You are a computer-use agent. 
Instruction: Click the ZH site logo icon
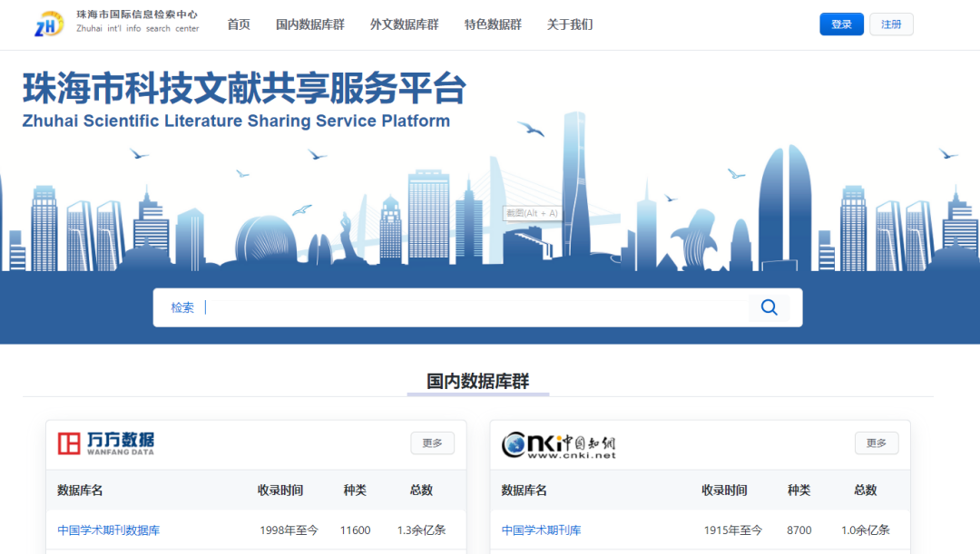coord(49,24)
